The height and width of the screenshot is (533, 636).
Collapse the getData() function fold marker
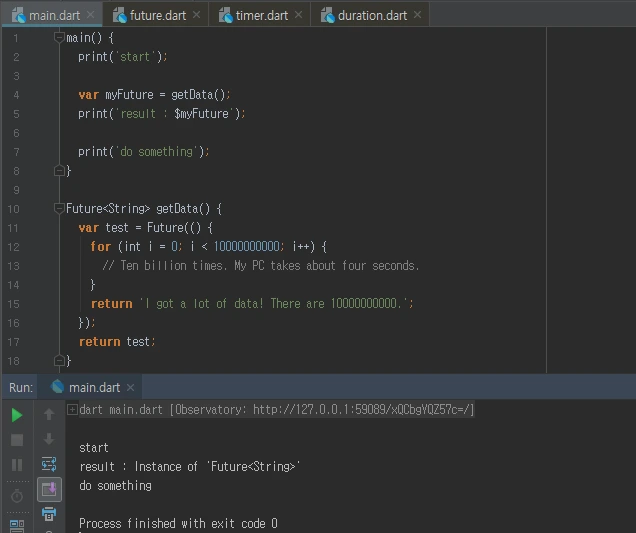59,208
